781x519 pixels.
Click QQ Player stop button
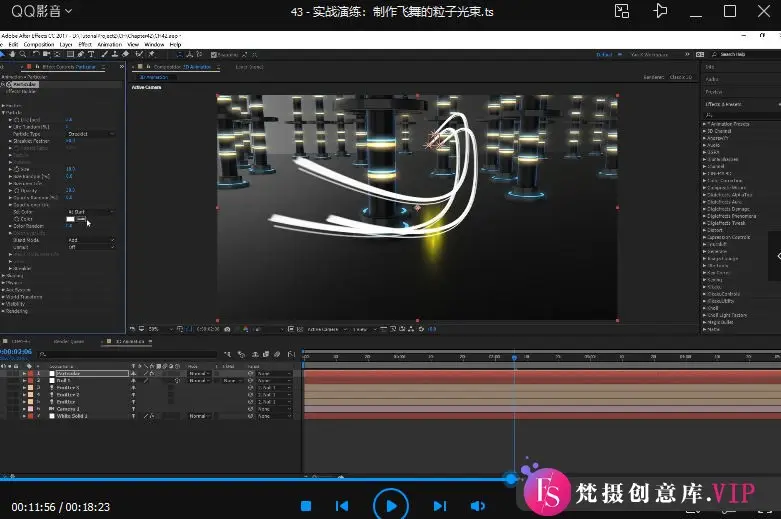coord(306,506)
